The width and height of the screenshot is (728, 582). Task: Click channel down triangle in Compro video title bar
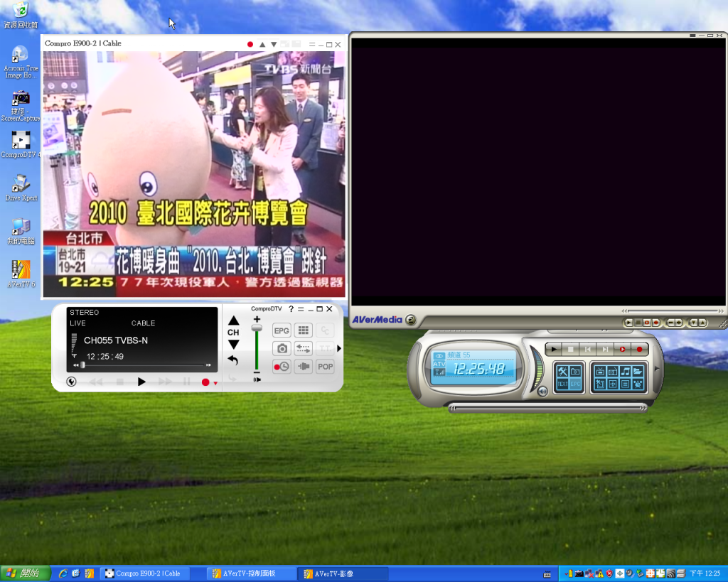pos(274,45)
